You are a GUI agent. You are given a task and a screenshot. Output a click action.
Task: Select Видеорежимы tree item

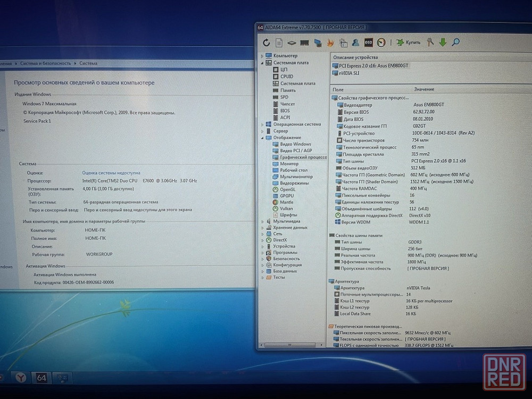[291, 183]
